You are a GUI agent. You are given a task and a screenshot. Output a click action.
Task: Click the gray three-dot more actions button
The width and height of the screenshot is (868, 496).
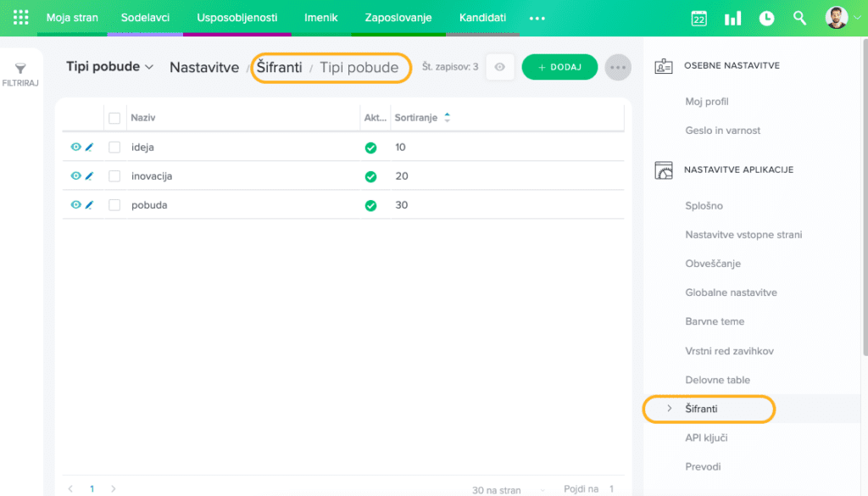coord(618,67)
